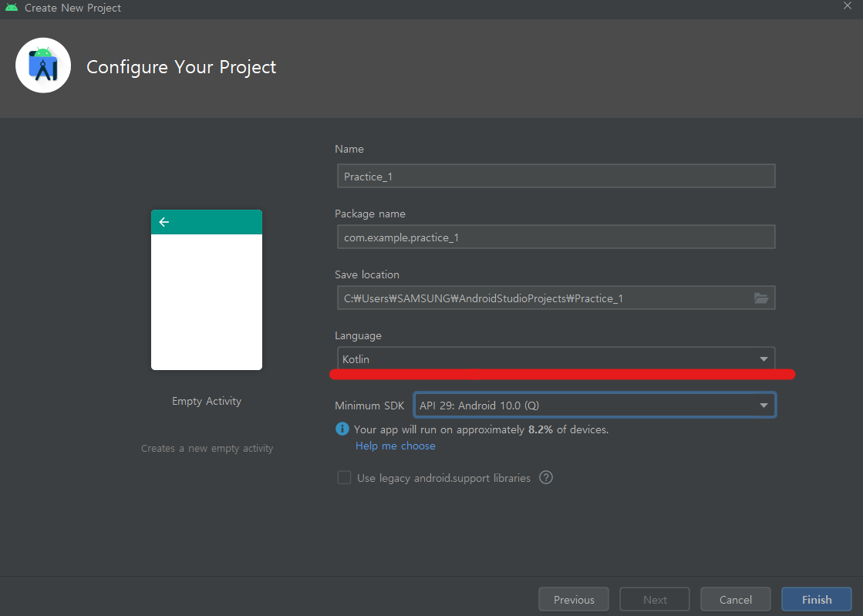Open the Help me choose link
Image resolution: width=863 pixels, height=616 pixels.
[x=395, y=446]
